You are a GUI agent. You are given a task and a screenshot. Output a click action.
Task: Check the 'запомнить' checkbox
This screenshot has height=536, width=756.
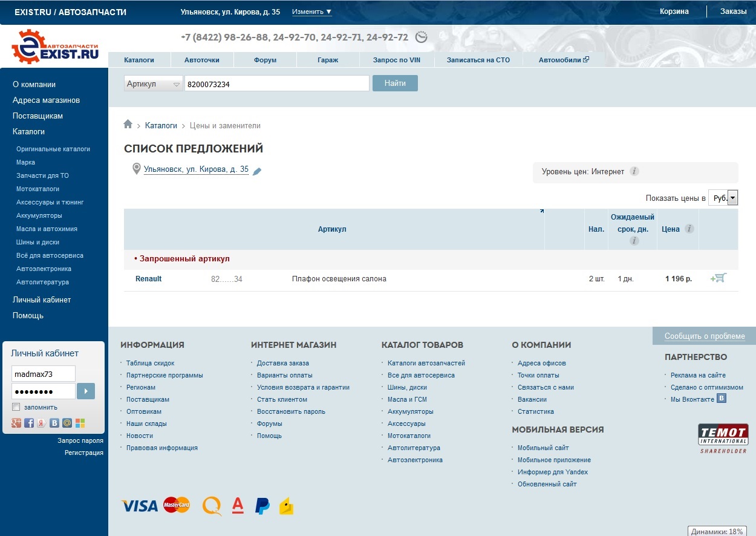[x=16, y=407]
